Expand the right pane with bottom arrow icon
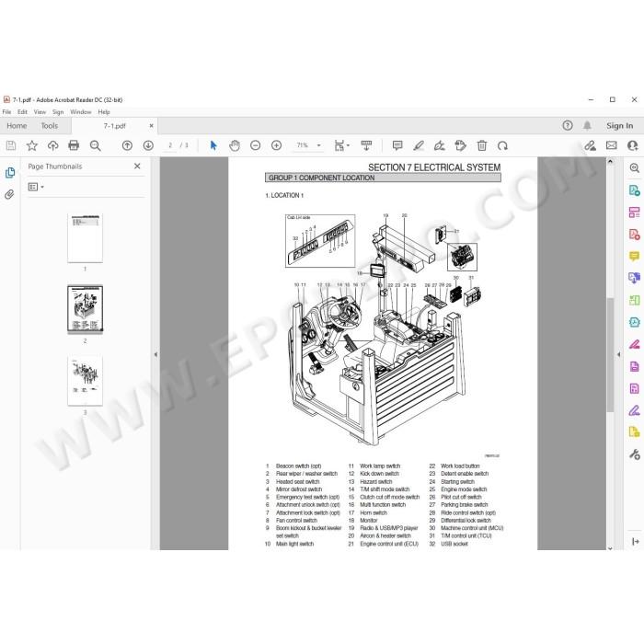Viewport: 644px width, 644px height. coord(635,542)
